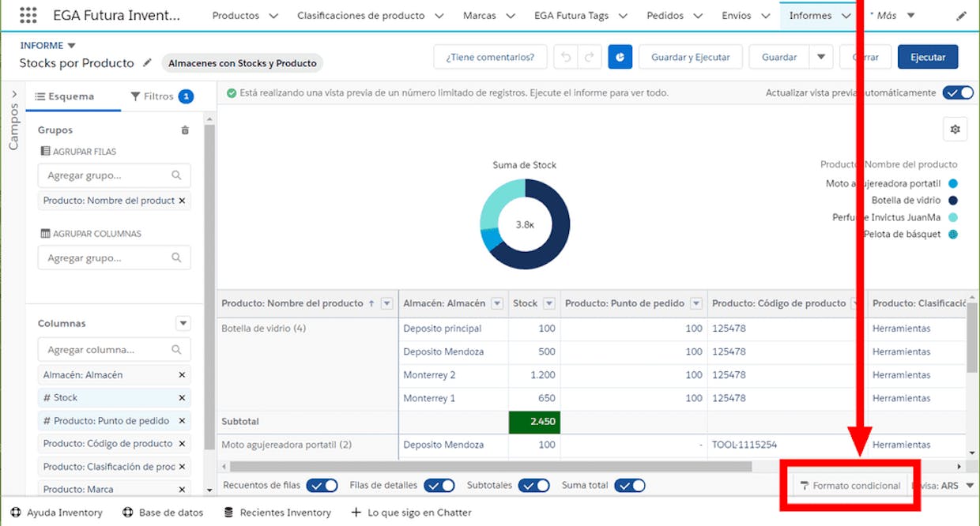
Task: Click search icon in Agregar columna field
Action: tap(176, 349)
